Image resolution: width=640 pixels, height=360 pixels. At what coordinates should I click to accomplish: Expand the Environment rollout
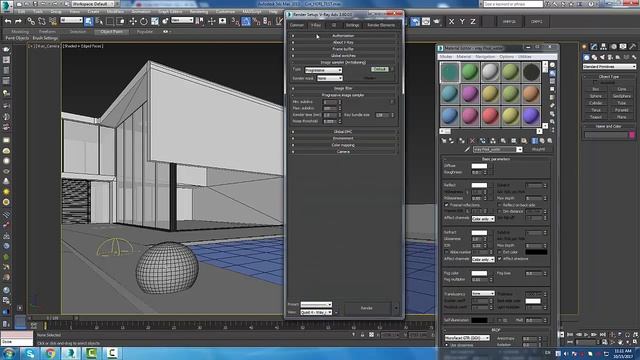coord(343,138)
